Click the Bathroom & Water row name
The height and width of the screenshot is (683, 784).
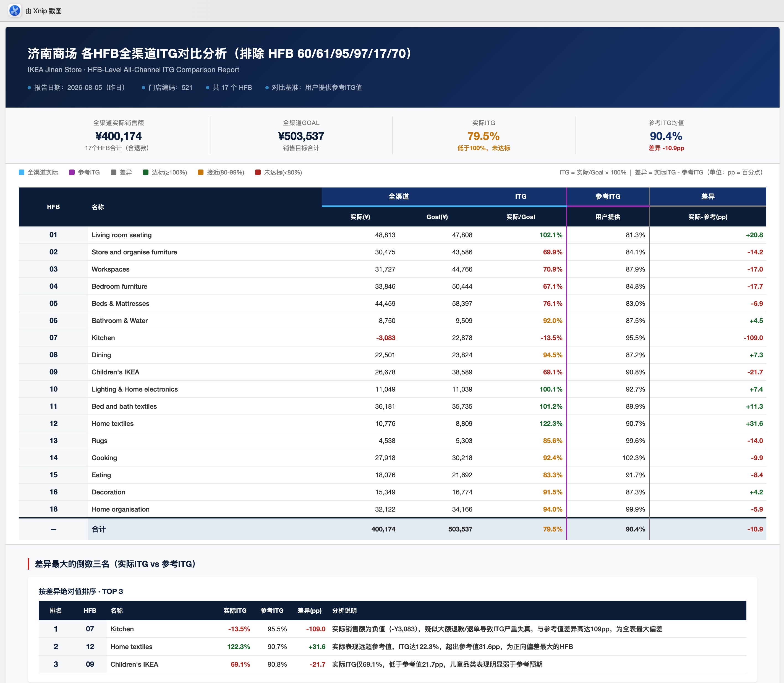click(120, 320)
